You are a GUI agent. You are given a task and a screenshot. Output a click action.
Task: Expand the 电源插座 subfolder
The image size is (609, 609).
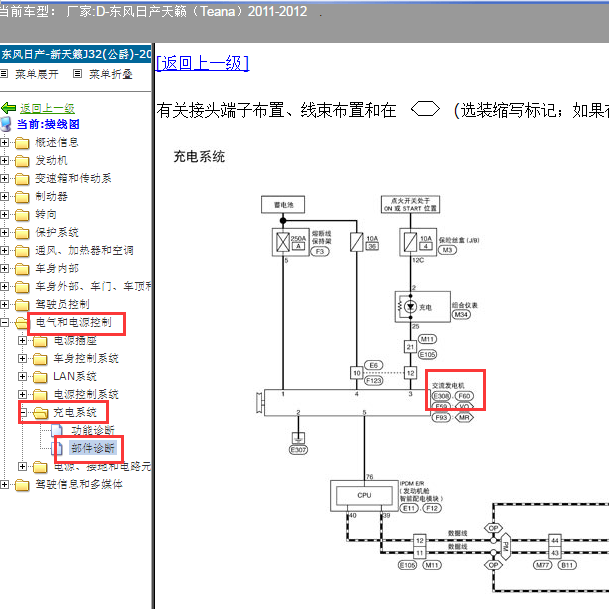click(23, 340)
